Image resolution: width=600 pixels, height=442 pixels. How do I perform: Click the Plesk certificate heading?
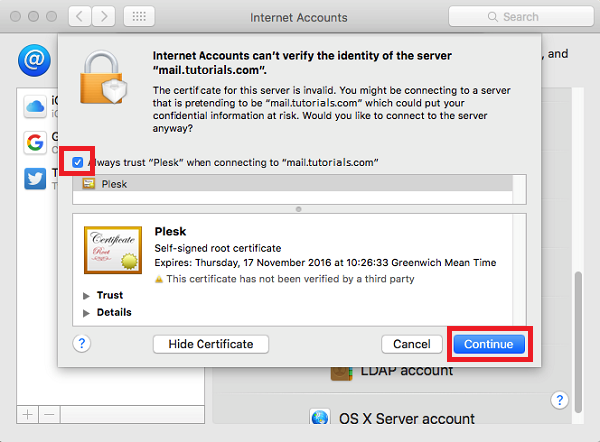pos(170,232)
